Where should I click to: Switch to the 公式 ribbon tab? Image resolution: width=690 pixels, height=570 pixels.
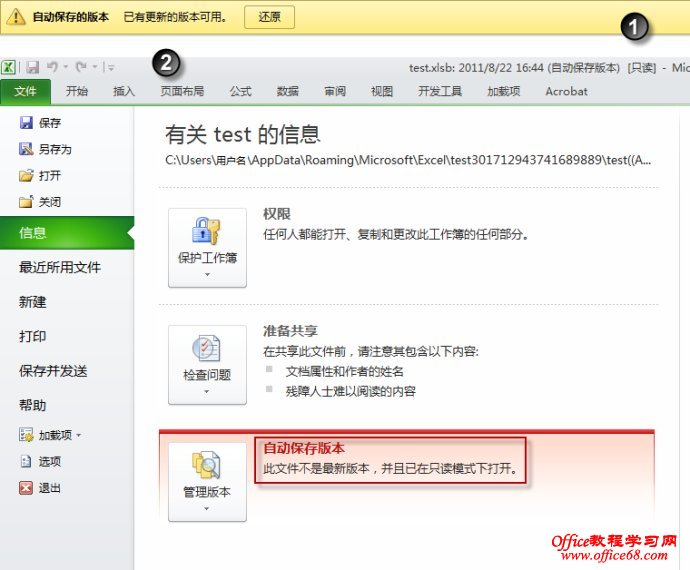coord(240,91)
